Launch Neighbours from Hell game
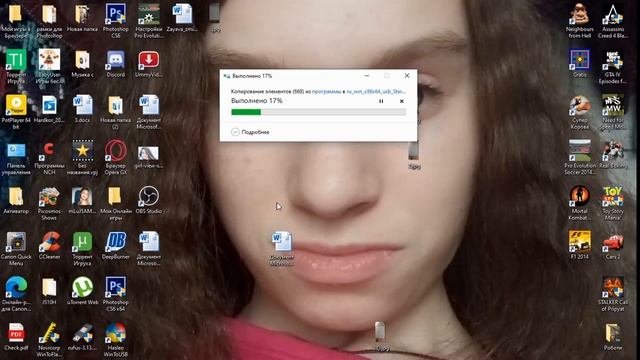640x360 pixels. click(x=580, y=21)
